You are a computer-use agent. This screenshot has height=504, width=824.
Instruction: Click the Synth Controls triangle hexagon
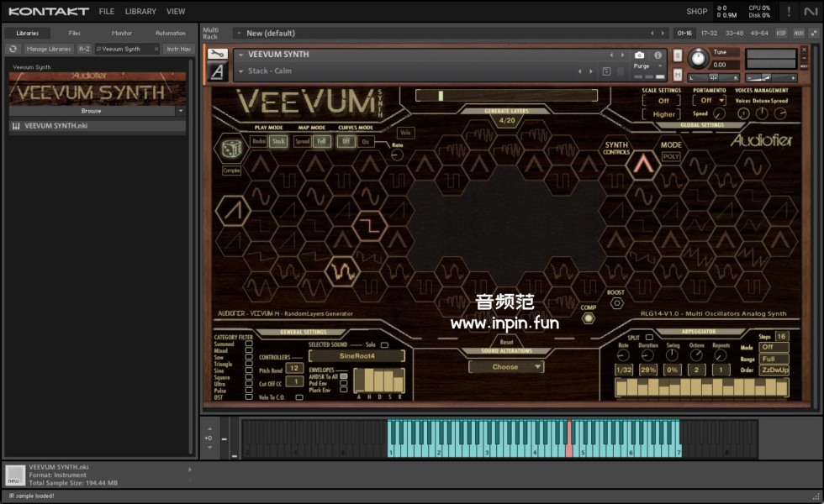642,165
